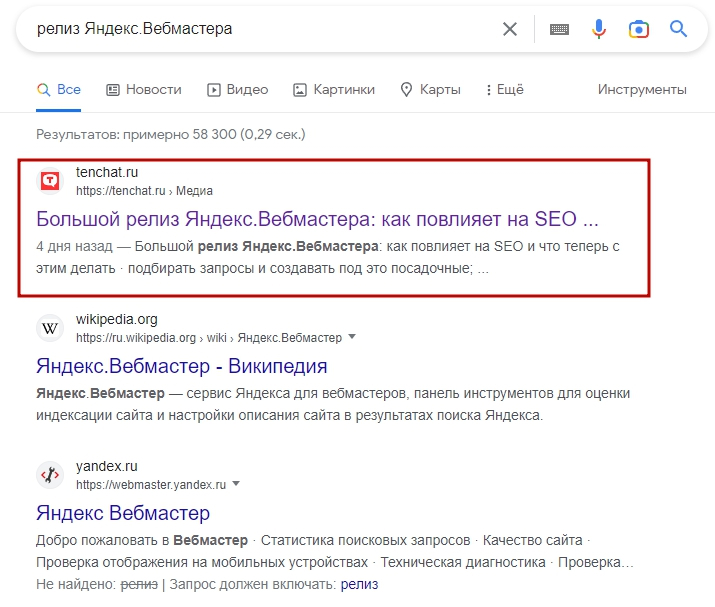Switch to the Карты tab
The width and height of the screenshot is (715, 607).
[x=430, y=89]
